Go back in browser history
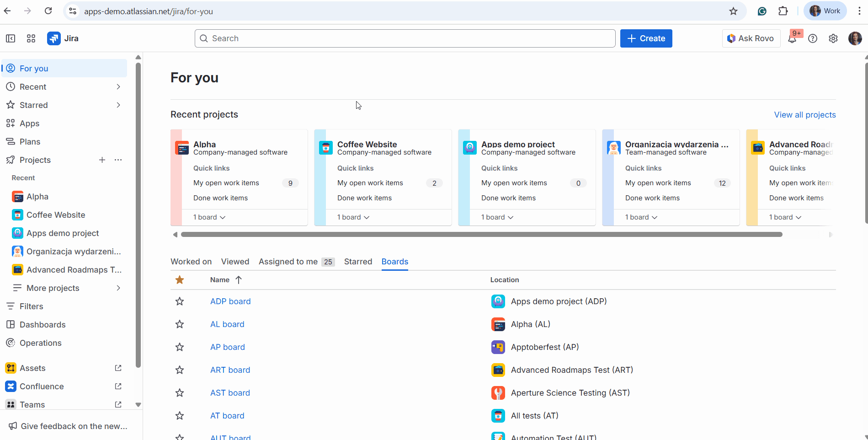Screen dimensions: 868x440 [7, 11]
